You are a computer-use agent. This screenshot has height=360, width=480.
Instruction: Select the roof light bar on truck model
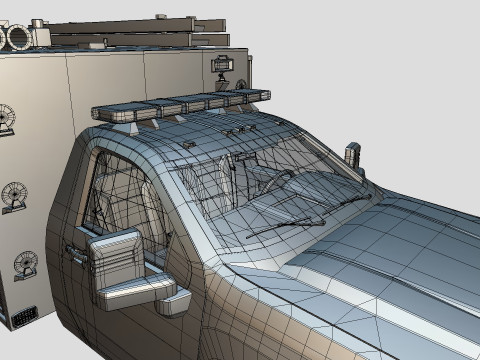[181, 105]
